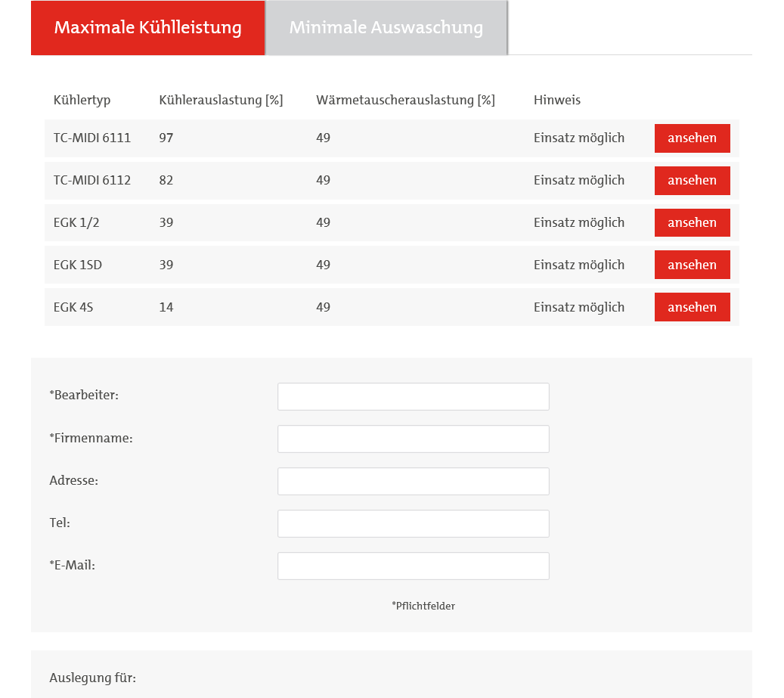784x698 pixels.
Task: Select ansehen for the EGK 4S cooler
Action: pos(692,308)
